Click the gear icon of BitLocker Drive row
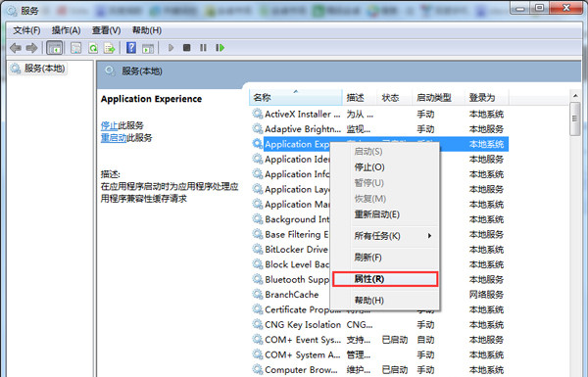 [x=258, y=249]
